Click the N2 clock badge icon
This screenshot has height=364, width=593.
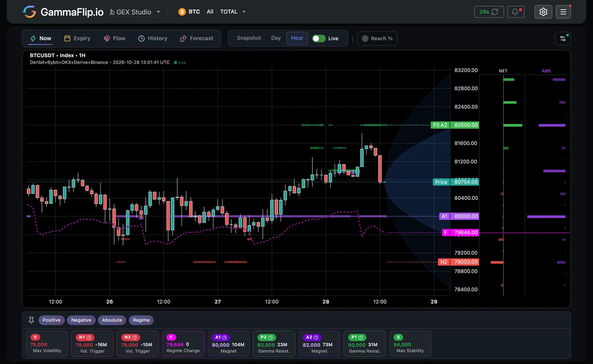click(135, 337)
